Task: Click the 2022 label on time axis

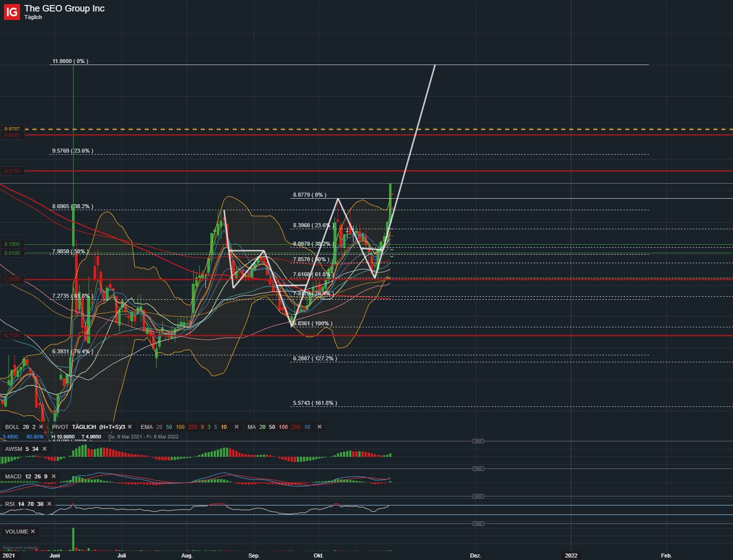Action: pos(571,555)
